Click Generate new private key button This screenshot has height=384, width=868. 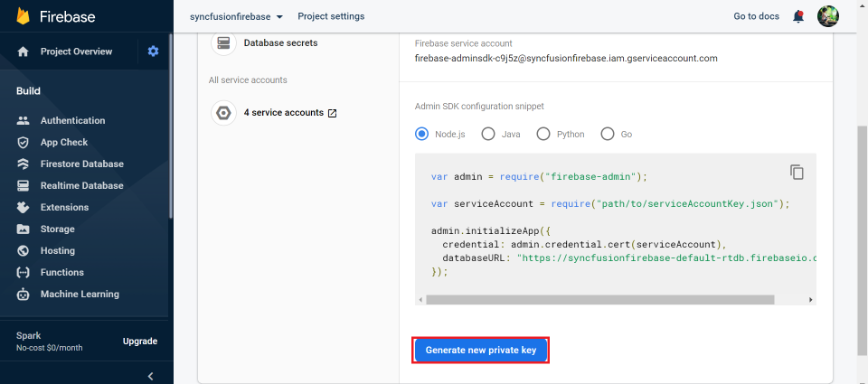click(480, 350)
